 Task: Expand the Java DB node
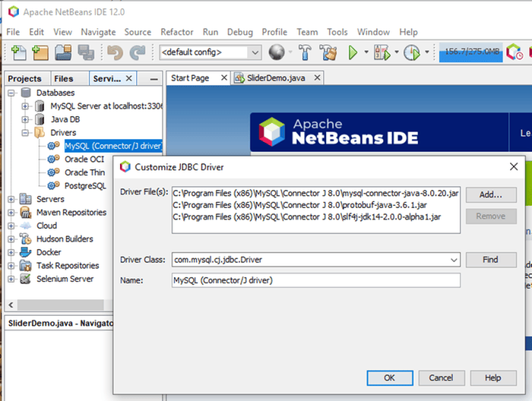tap(25, 119)
